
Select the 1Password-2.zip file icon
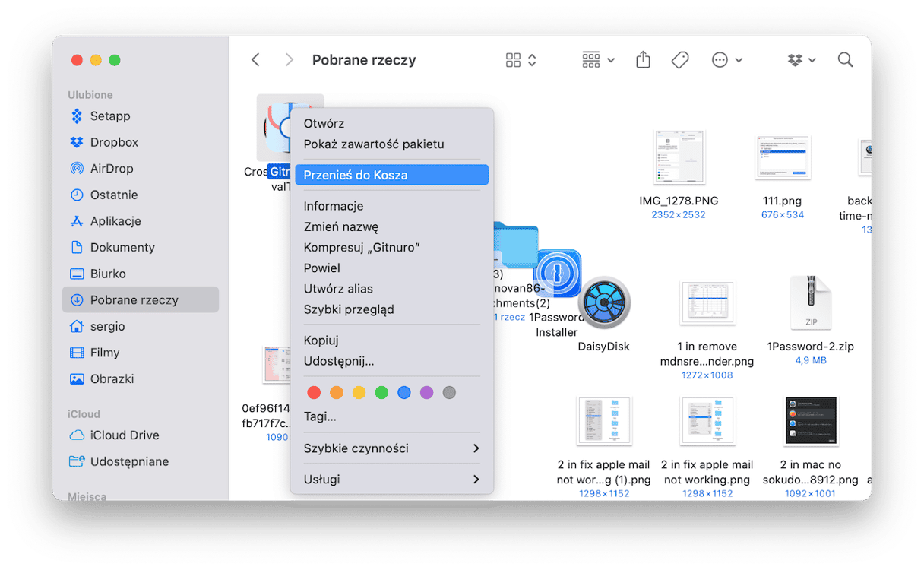point(810,304)
